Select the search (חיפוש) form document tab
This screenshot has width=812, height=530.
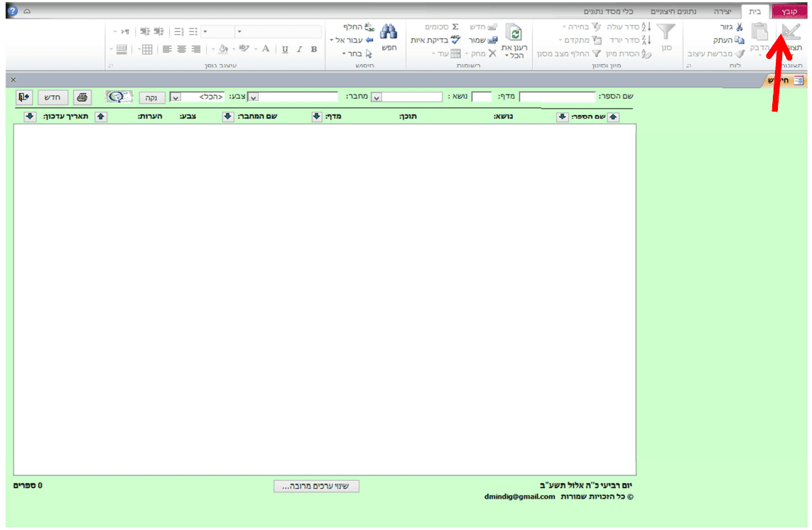point(786,80)
